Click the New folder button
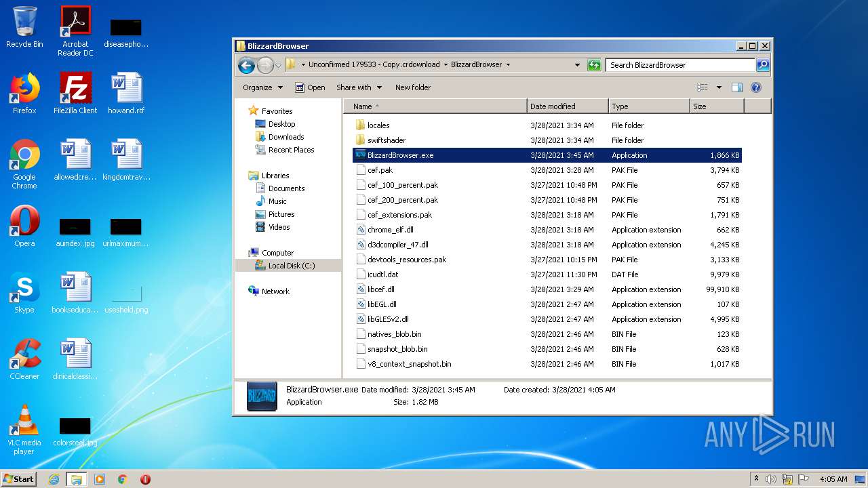The image size is (868, 488). 413,87
